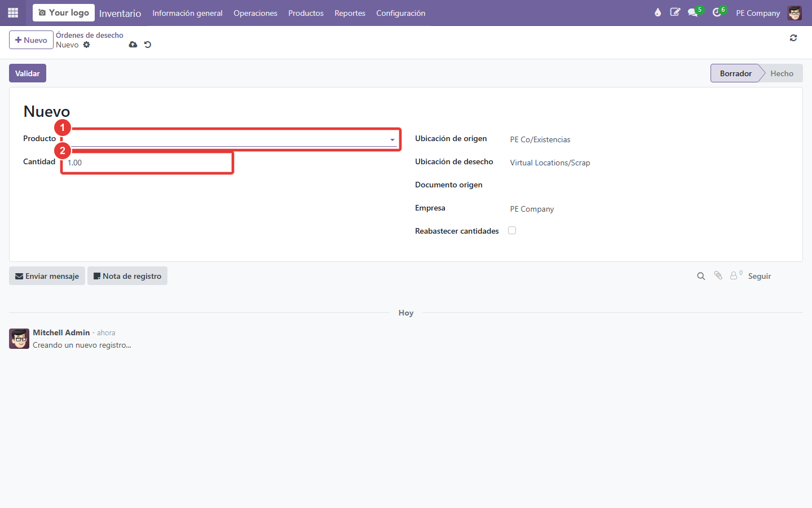Click the Empresa field PE Company
This screenshot has width=812, height=508.
[x=532, y=209]
